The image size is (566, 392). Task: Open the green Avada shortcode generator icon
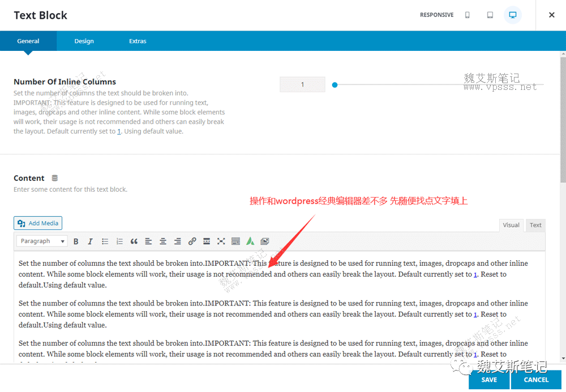click(250, 242)
